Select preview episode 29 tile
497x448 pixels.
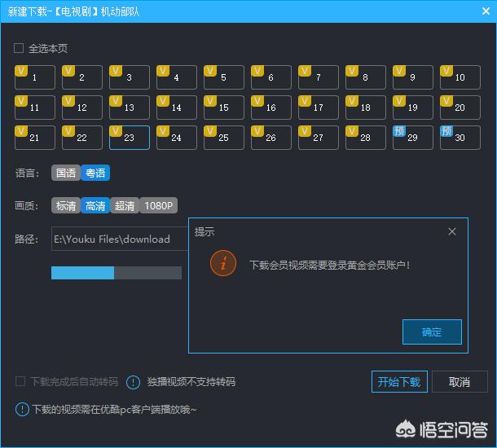pos(413,138)
